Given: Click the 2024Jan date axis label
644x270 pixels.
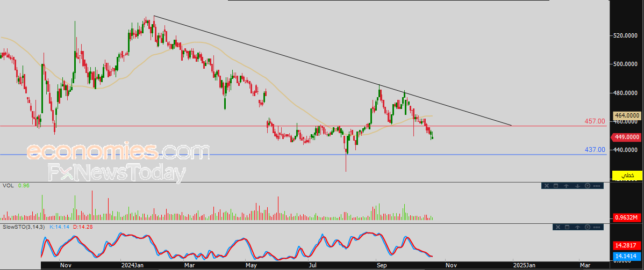Looking at the screenshot, I should pyautogui.click(x=131, y=266).
